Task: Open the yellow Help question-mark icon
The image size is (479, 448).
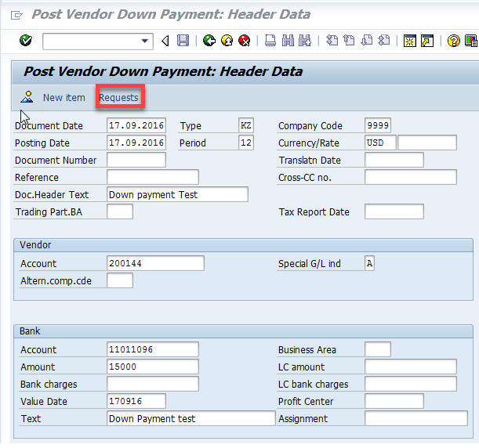Action: point(453,41)
